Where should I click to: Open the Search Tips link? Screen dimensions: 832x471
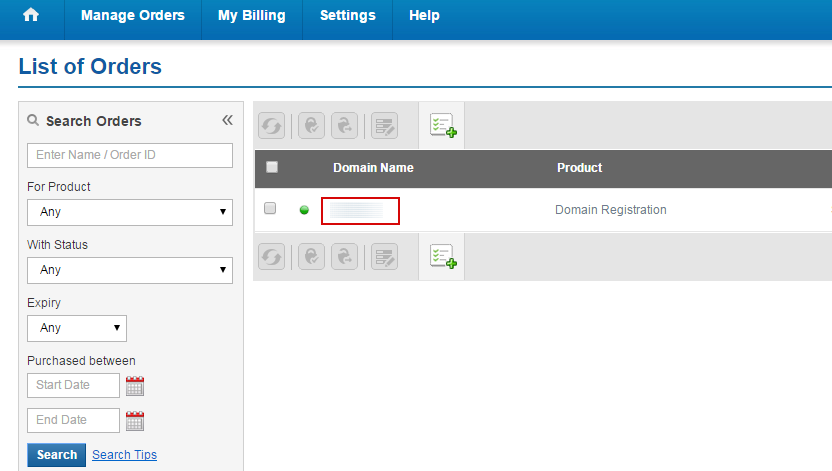[124, 455]
